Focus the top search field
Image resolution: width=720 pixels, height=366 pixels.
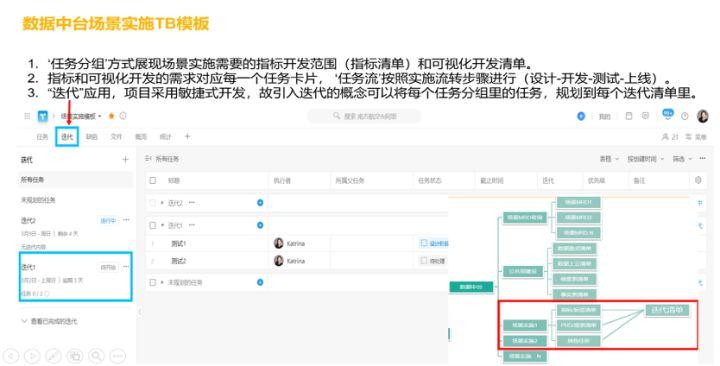click(364, 116)
